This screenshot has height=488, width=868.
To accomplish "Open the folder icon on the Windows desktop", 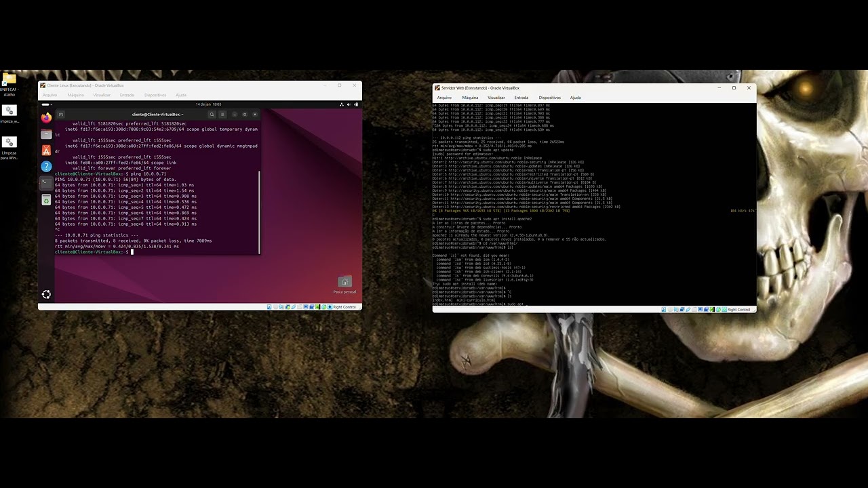I will tap(9, 79).
